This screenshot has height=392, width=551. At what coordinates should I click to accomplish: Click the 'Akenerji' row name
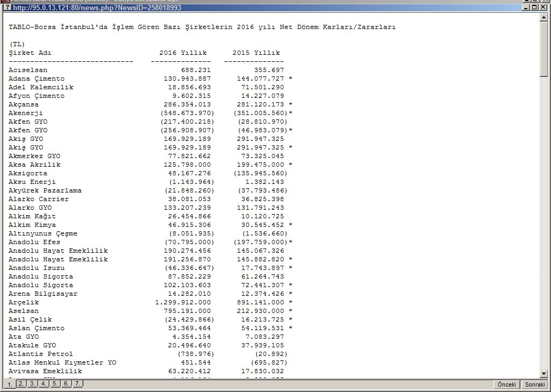[26, 113]
